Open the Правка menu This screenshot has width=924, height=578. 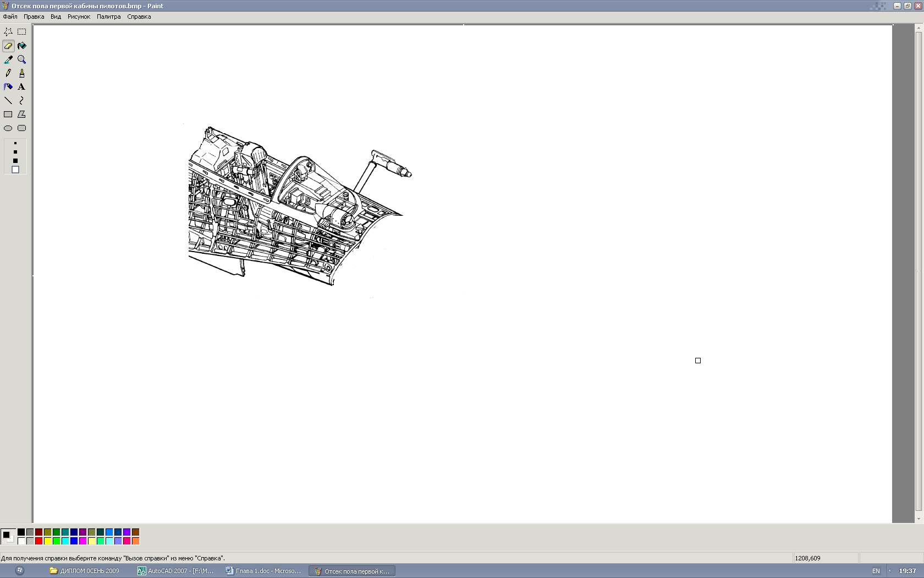(x=34, y=17)
